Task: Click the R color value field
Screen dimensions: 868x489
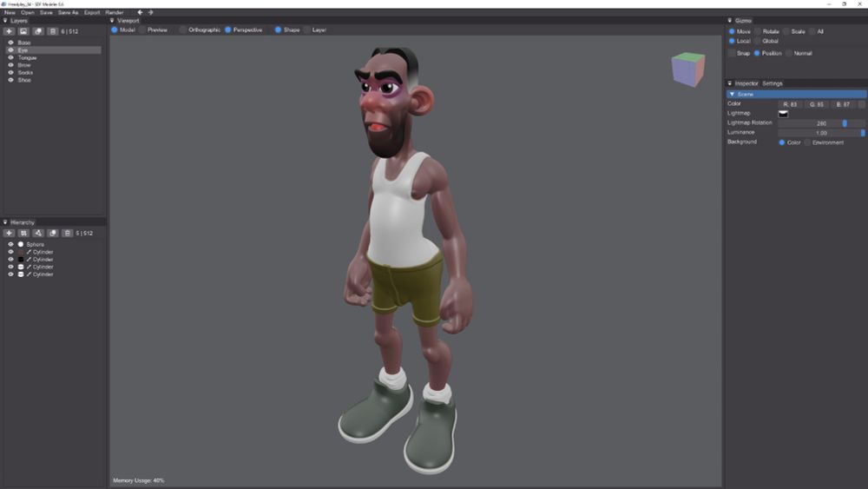Action: pyautogui.click(x=790, y=104)
